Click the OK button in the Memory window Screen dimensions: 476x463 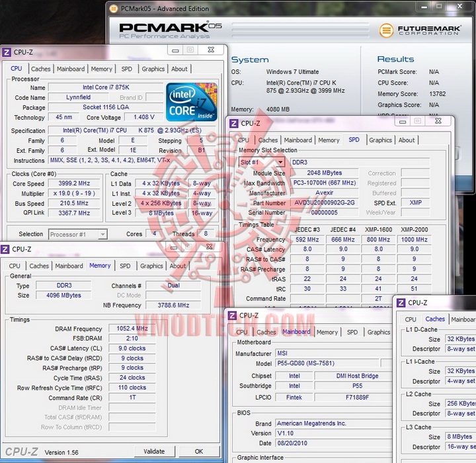pos(199,452)
